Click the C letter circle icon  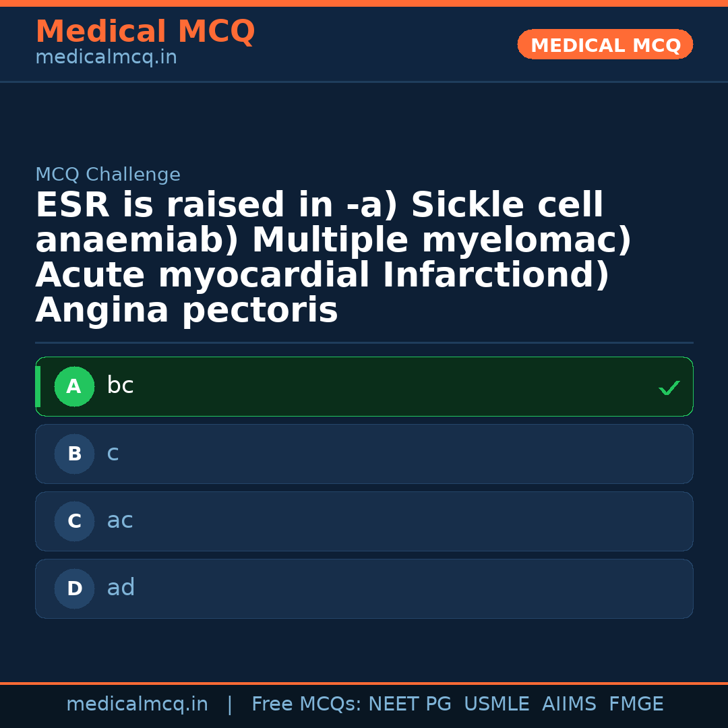[74, 521]
